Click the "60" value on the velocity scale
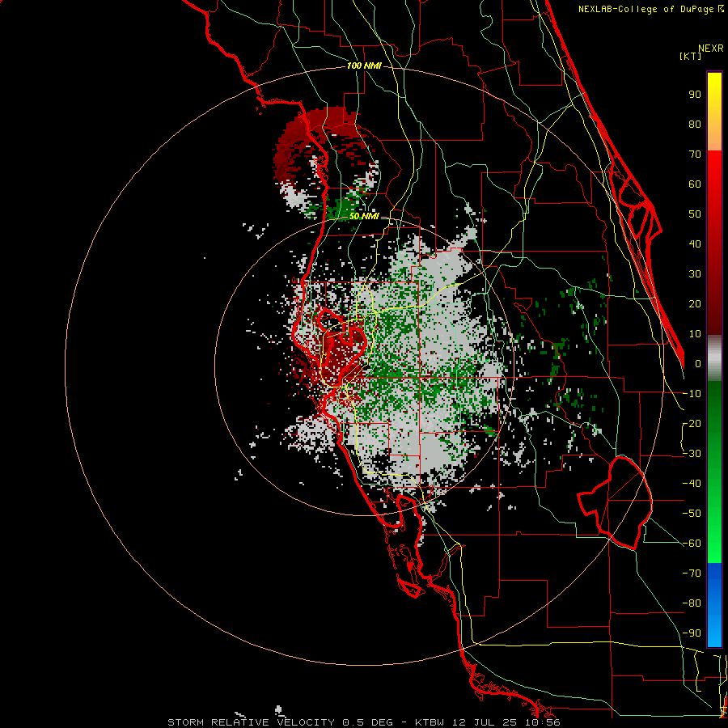728x728 pixels. [695, 184]
